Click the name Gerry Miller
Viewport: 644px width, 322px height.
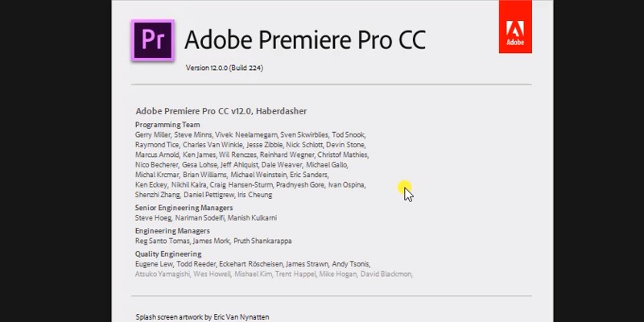coord(153,134)
